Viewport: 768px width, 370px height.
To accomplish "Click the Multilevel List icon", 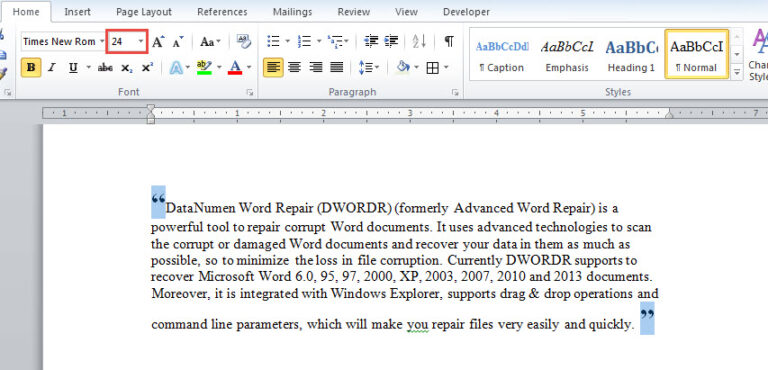I will [x=336, y=42].
